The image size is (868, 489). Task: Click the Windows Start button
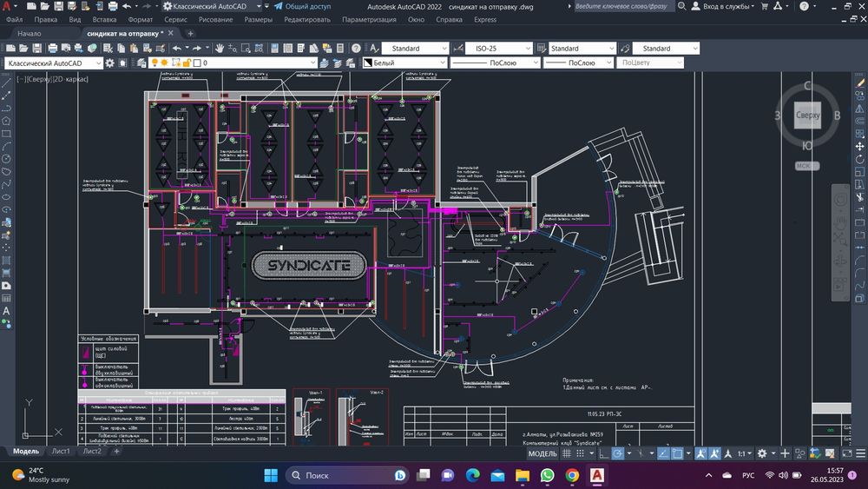[x=271, y=475]
